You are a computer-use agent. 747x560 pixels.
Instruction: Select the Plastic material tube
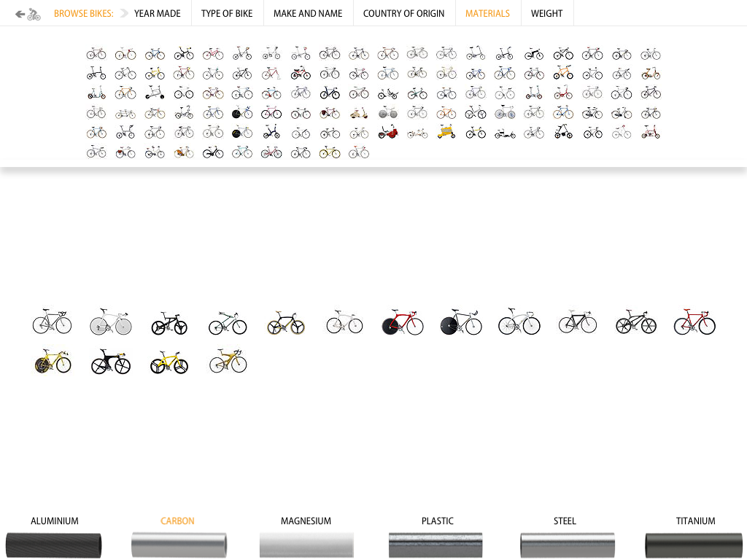tap(436, 544)
